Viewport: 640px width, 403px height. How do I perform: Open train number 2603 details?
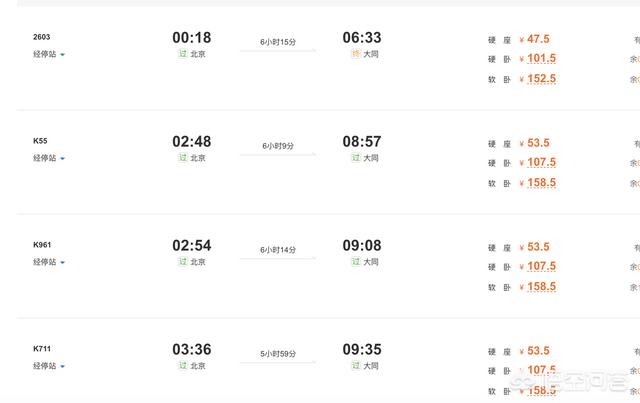pos(42,37)
